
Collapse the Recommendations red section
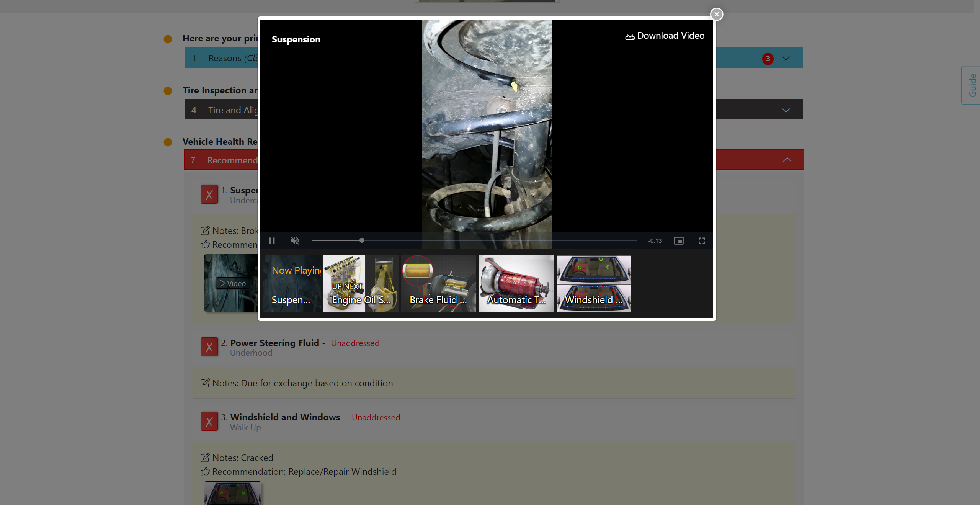(x=787, y=160)
